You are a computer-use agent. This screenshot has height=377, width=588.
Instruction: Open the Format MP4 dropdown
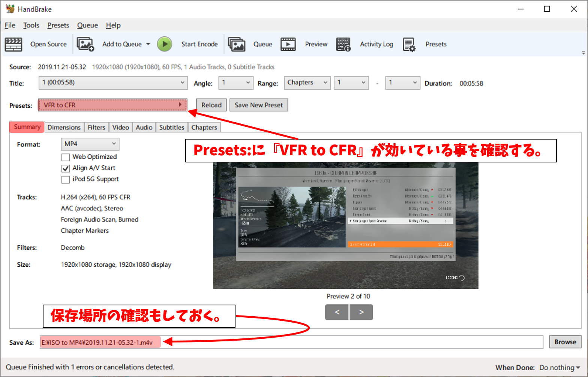(x=90, y=144)
